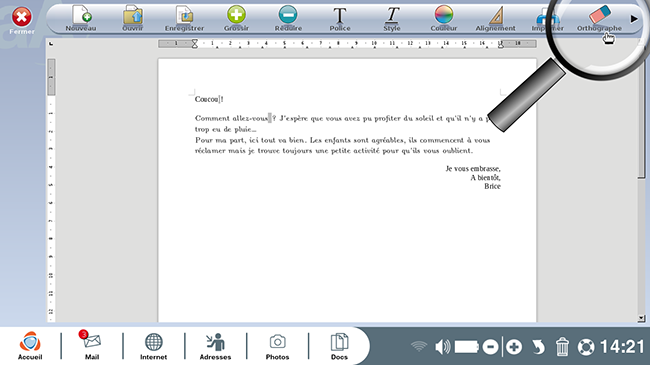
Task: Click the undo back arrow icon
Action: (538, 347)
